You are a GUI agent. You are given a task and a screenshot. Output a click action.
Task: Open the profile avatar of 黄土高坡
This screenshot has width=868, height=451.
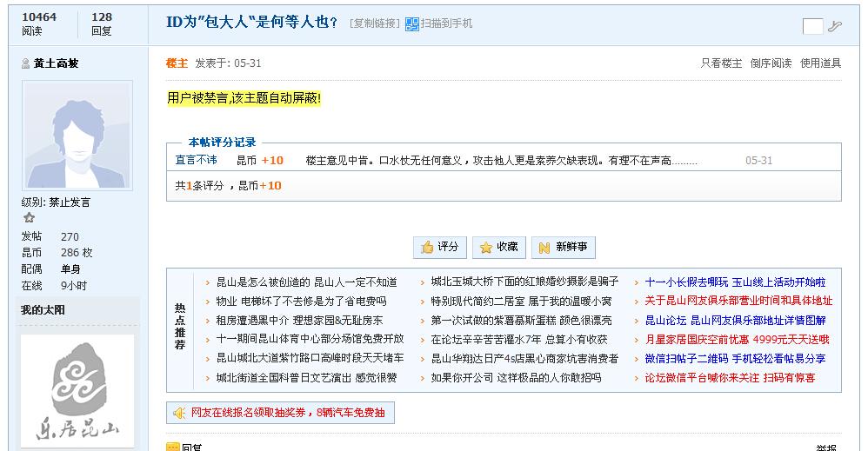pos(77,135)
